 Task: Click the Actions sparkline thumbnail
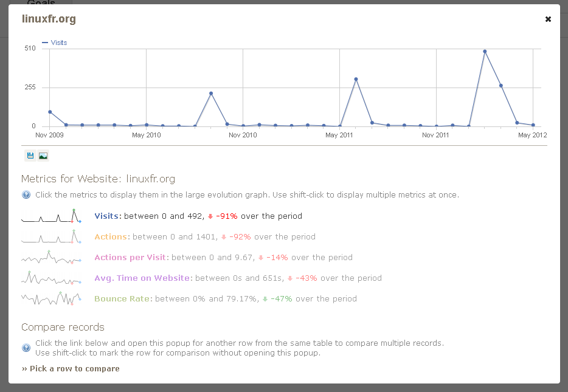[x=52, y=236]
